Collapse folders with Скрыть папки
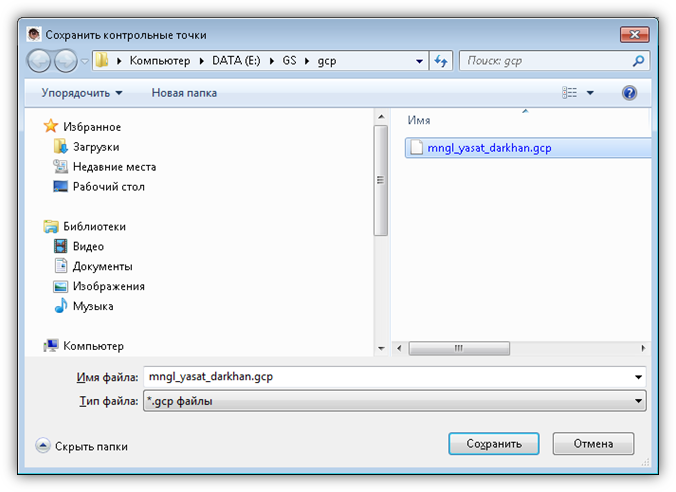The width and height of the screenshot is (676, 492). [82, 446]
